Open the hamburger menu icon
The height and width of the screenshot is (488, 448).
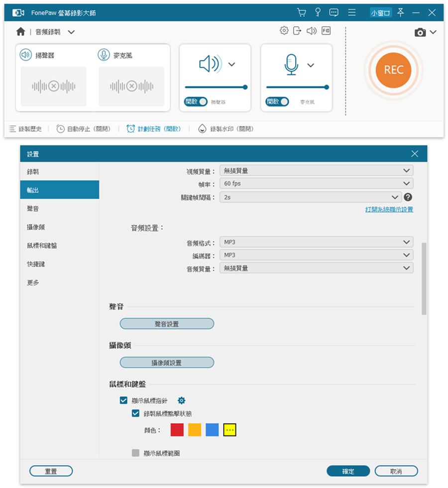(352, 12)
